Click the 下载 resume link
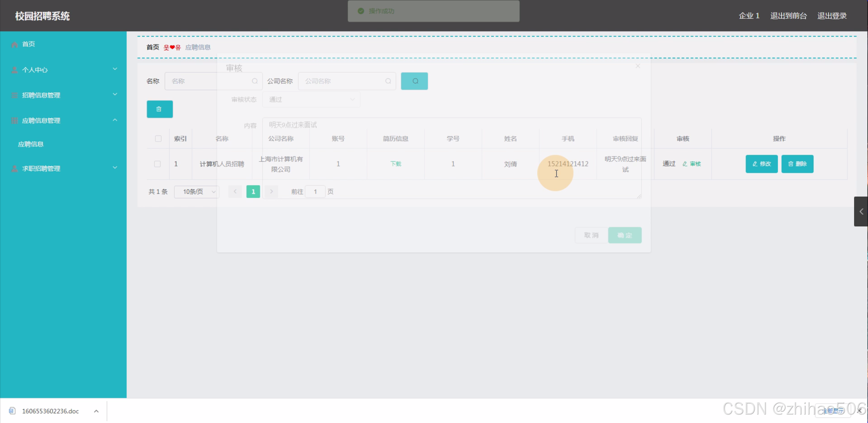Image resolution: width=868 pixels, height=423 pixels. point(396,164)
